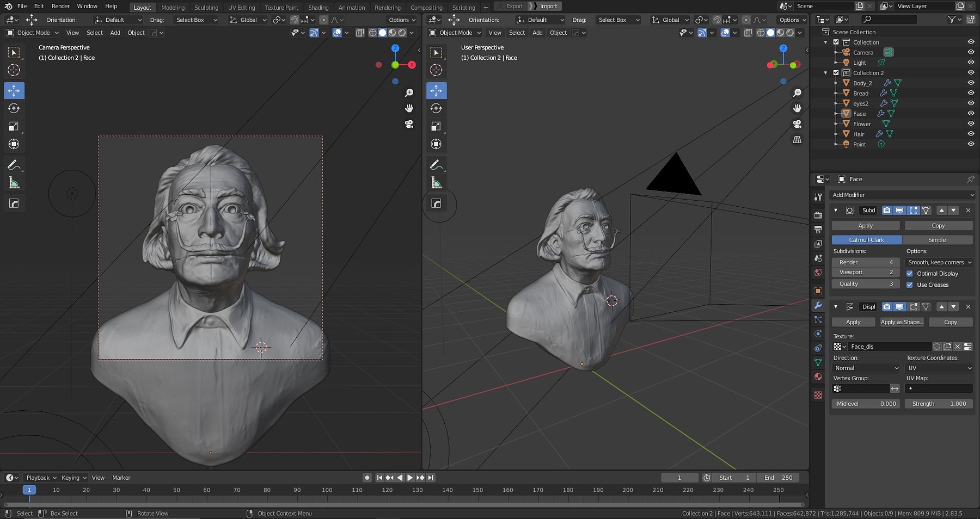Adjust the Strength slider to change displacement
Viewport: 980px width, 519px height.
939,404
